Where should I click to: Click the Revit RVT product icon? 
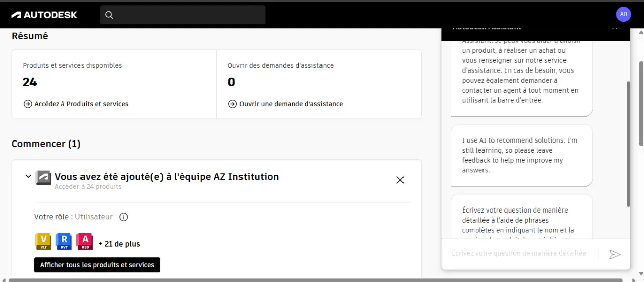point(64,241)
